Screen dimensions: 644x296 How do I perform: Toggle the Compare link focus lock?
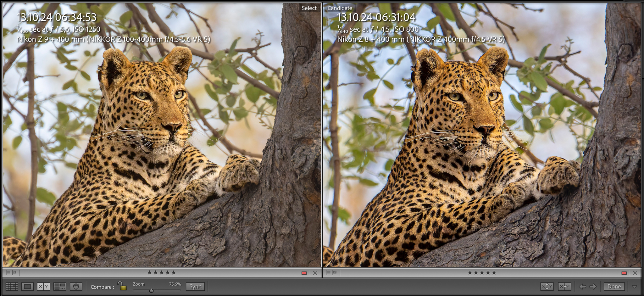click(122, 286)
